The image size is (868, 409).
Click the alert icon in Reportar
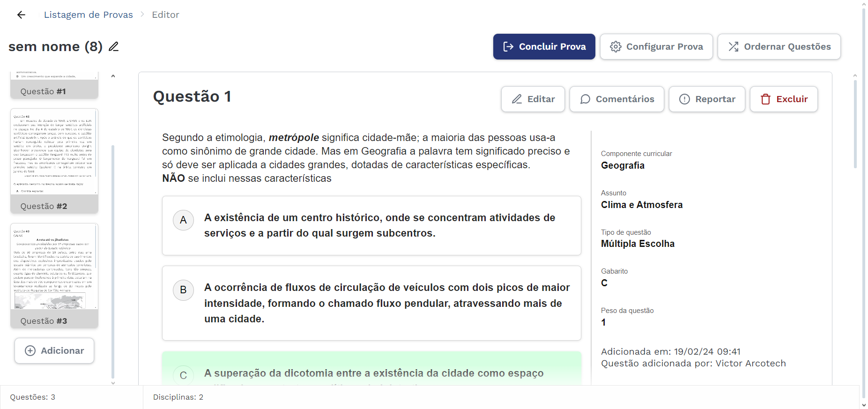pos(684,99)
